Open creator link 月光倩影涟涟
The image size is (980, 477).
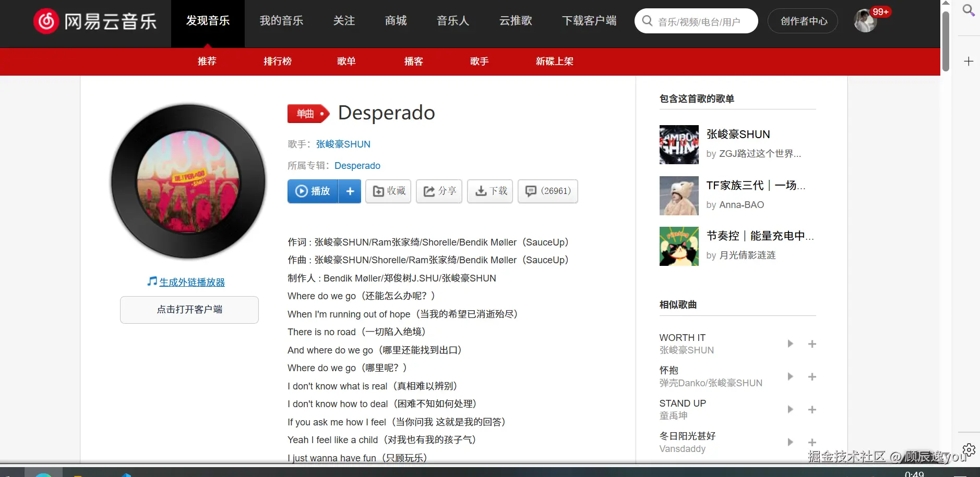747,255
